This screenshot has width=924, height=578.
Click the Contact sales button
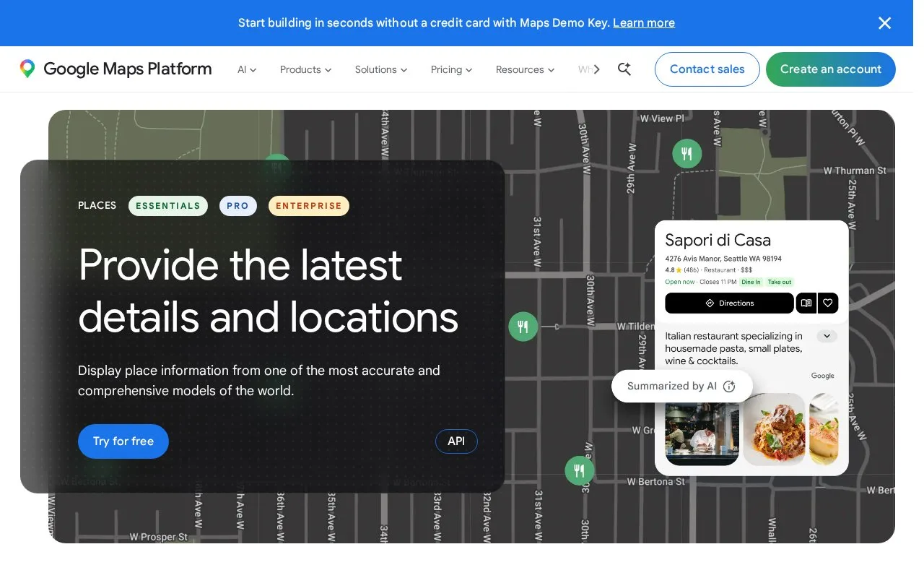[707, 69]
